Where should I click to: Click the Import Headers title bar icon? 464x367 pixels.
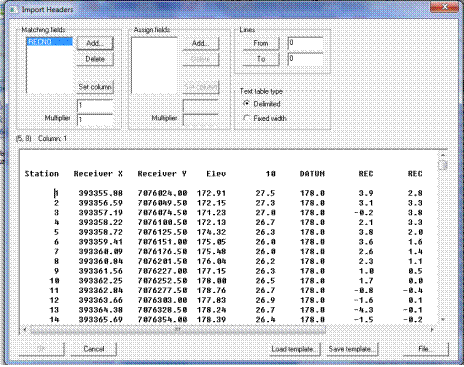[x=13, y=9]
